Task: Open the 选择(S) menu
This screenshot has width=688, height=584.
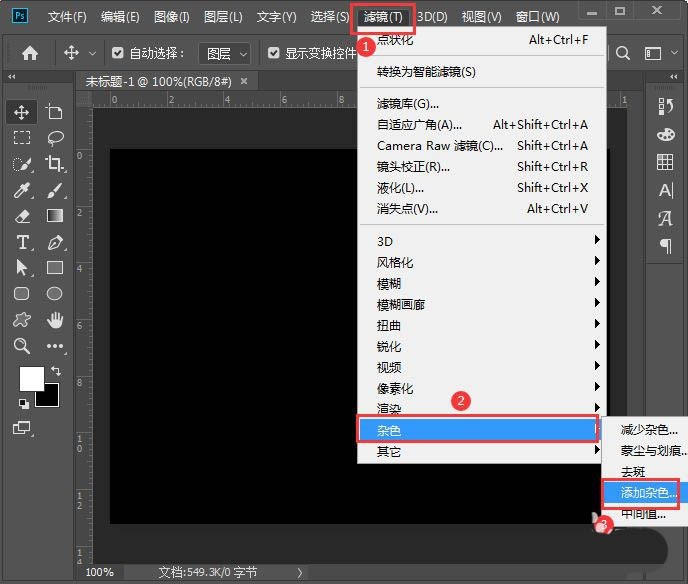Action: [x=330, y=17]
